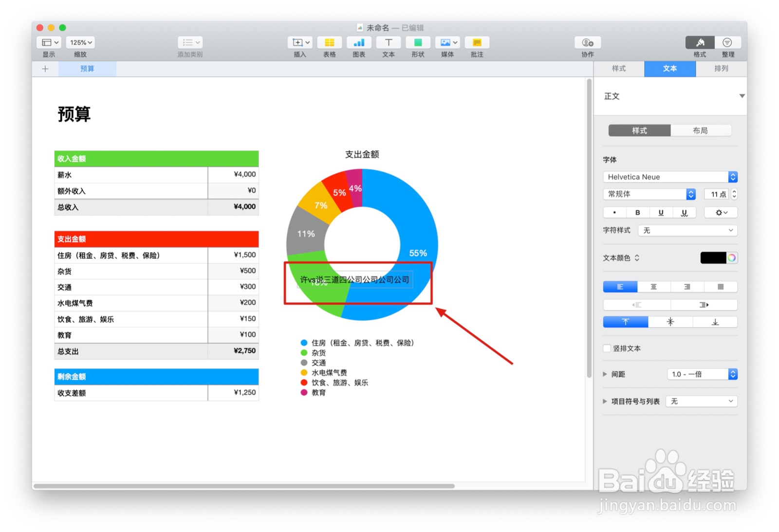Open the Helvetica Neue font dropdown

670,177
